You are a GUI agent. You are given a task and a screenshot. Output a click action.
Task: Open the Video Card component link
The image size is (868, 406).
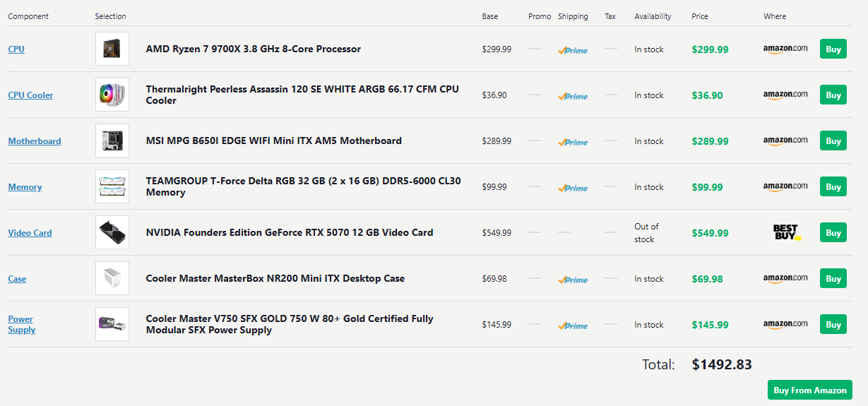pos(30,233)
